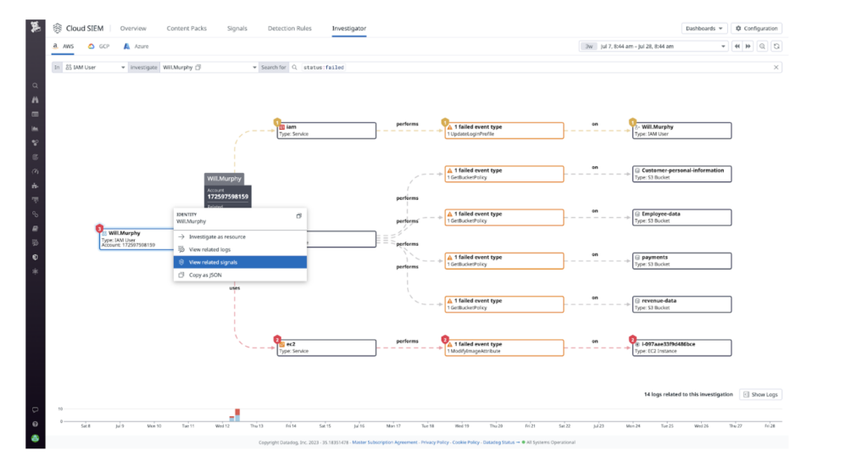Click account number 172597598159 in tooltip
This screenshot has width=868, height=467.
click(x=227, y=197)
